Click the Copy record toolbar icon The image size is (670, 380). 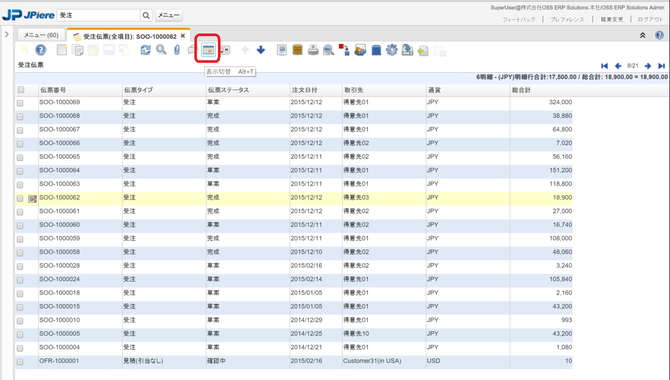coord(78,50)
